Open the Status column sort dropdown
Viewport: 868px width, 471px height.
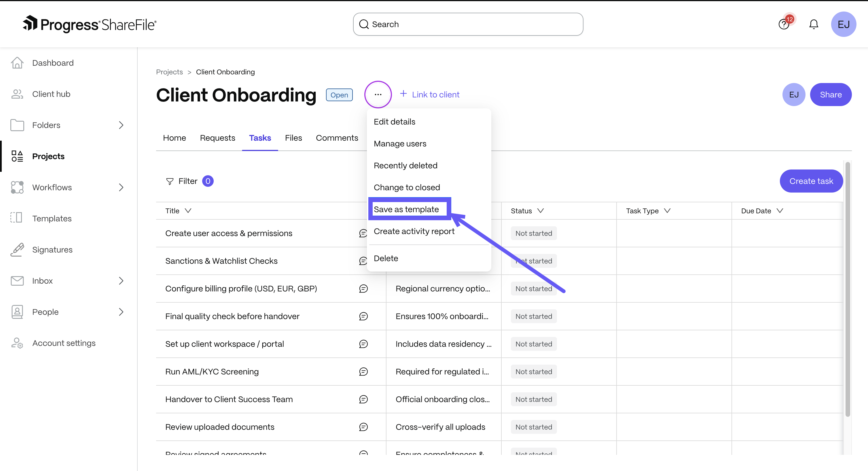click(x=541, y=211)
